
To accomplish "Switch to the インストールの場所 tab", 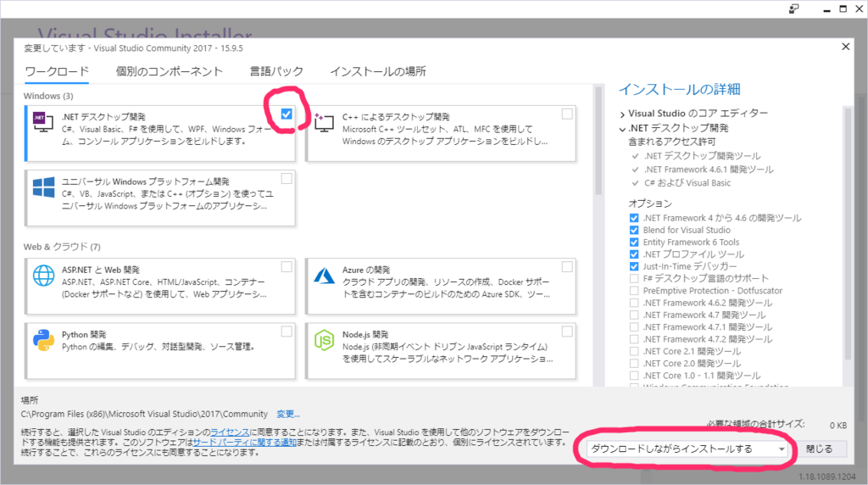I will (x=378, y=71).
